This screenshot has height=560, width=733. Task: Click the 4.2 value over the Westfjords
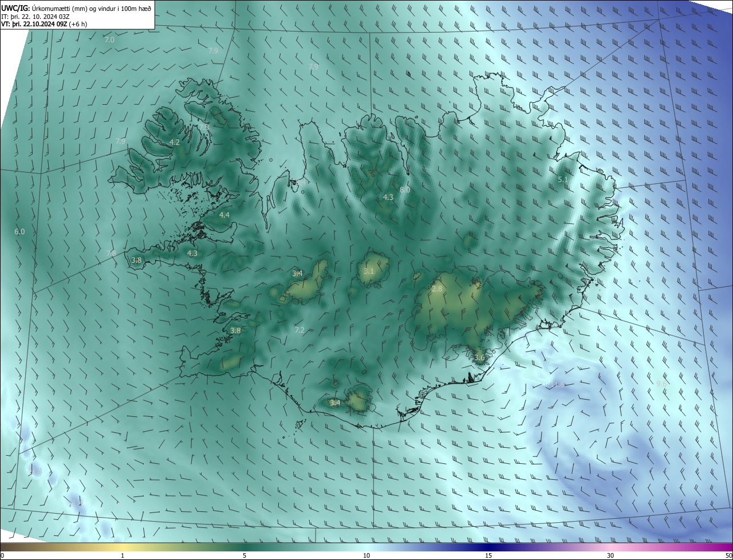[x=175, y=142]
